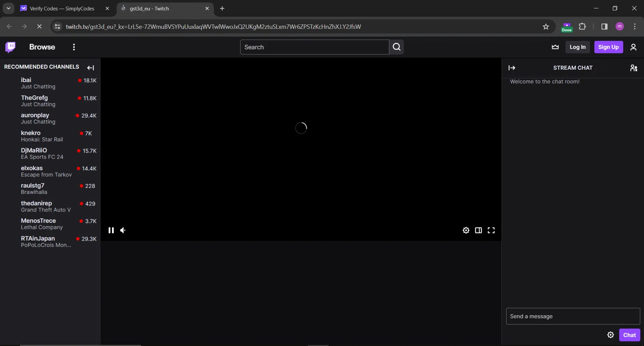Click 'Welcome to the chat room!' message
644x346 pixels.
pos(545,81)
